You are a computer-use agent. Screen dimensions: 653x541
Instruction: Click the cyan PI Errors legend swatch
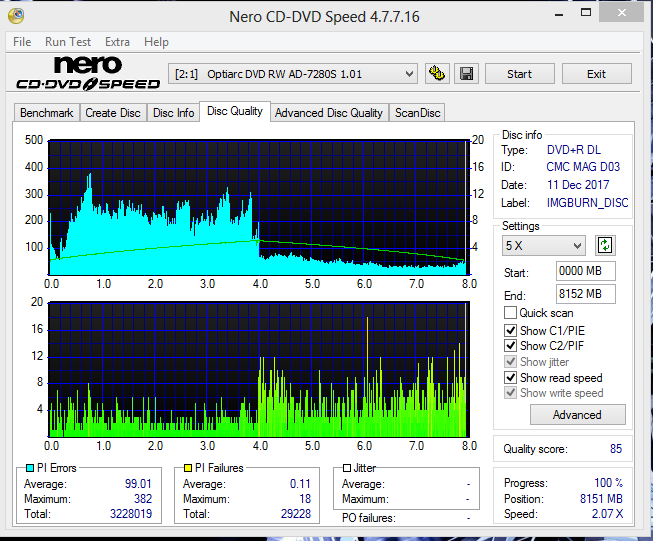[x=30, y=468]
